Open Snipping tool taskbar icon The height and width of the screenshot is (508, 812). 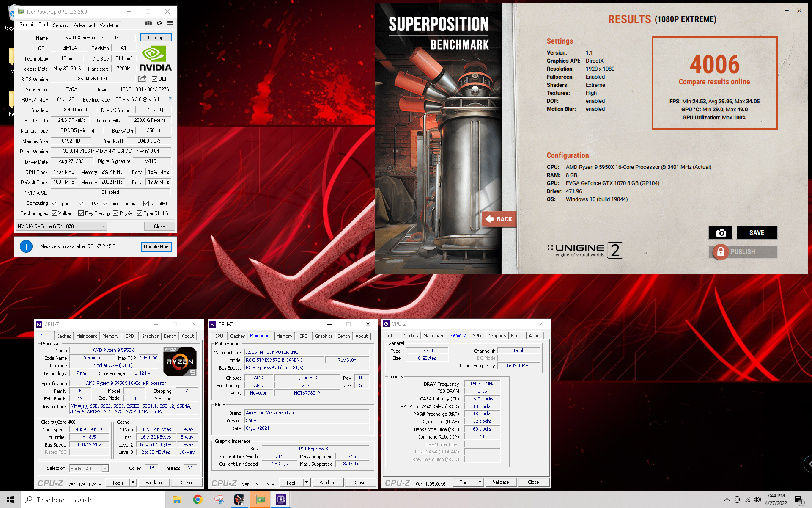point(219,500)
